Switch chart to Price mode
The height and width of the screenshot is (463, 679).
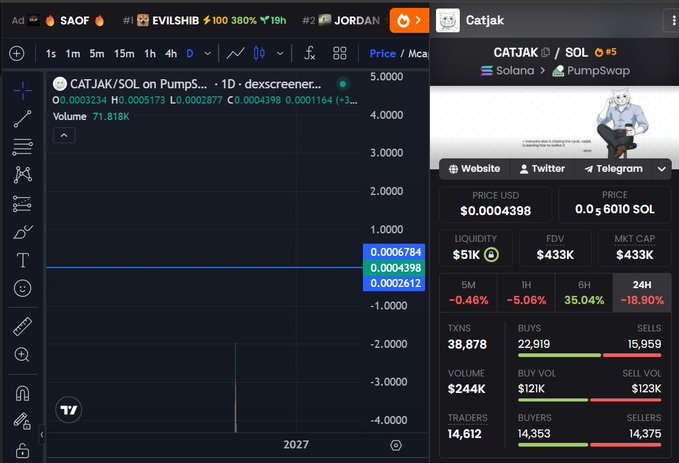coord(382,53)
